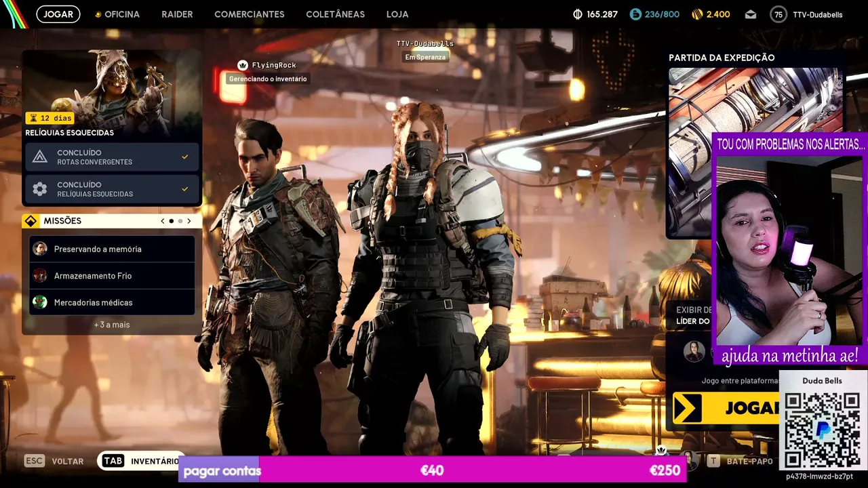Image resolution: width=868 pixels, height=488 pixels.
Task: Open mission Armazenamento Frio
Action: click(112, 276)
